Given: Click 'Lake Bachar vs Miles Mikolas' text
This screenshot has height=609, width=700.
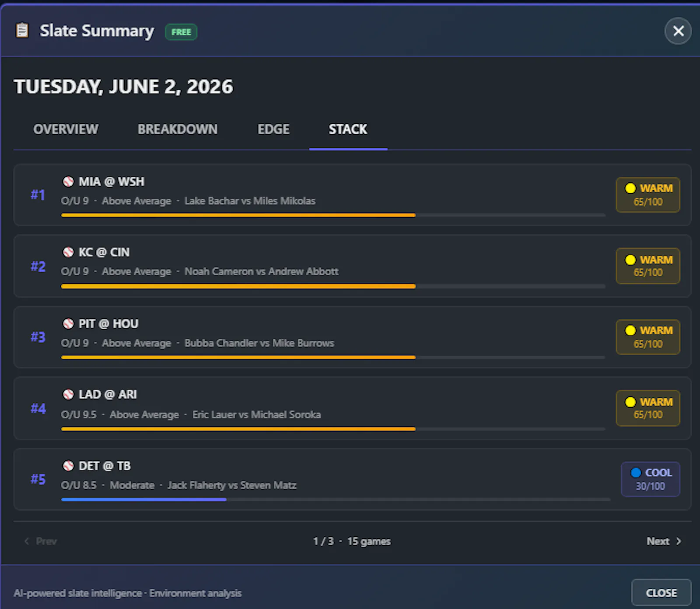Looking at the screenshot, I should [250, 201].
